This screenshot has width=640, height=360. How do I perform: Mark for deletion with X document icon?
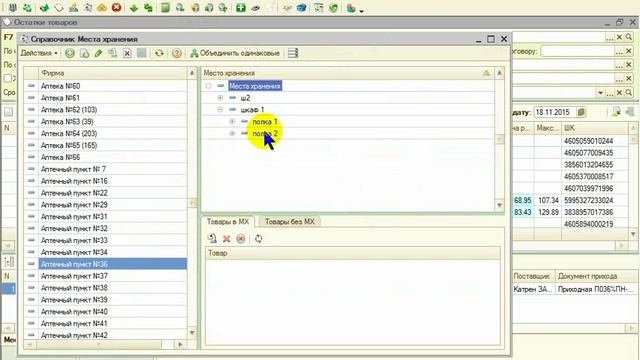click(x=127, y=53)
